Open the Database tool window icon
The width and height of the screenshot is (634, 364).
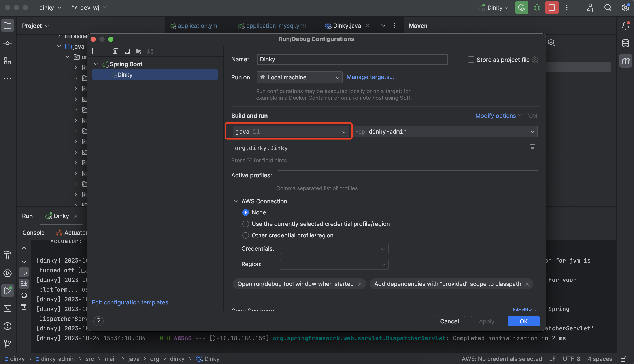[625, 43]
